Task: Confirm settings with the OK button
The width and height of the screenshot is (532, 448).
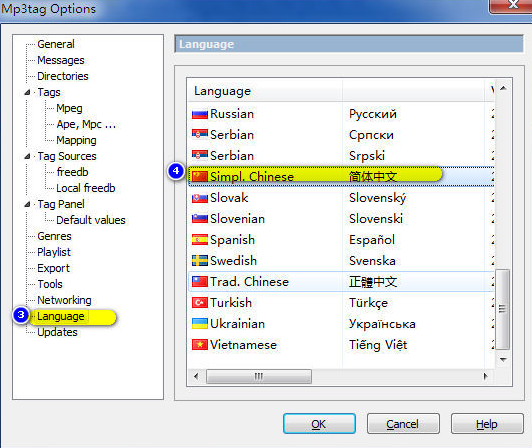Action: (319, 424)
